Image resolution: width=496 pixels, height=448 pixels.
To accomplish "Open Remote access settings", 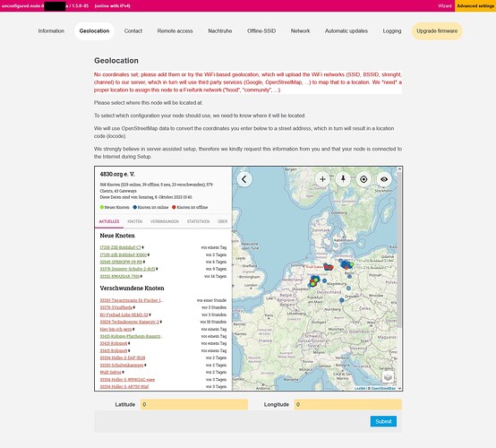I will point(175,31).
